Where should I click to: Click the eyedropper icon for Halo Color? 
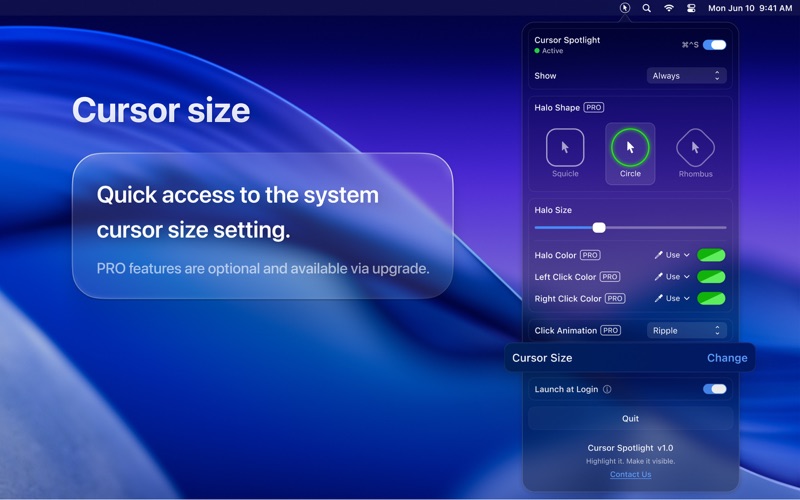pos(658,255)
